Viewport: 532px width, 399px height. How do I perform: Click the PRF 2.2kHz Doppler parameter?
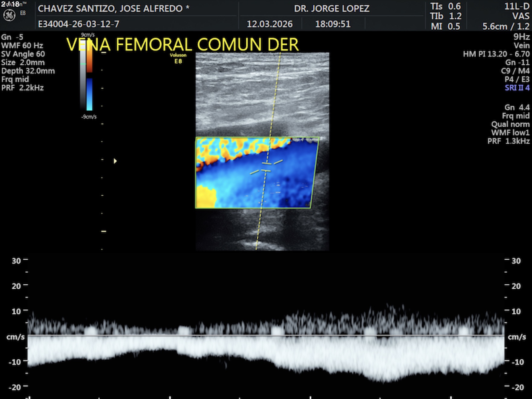pyautogui.click(x=23, y=88)
